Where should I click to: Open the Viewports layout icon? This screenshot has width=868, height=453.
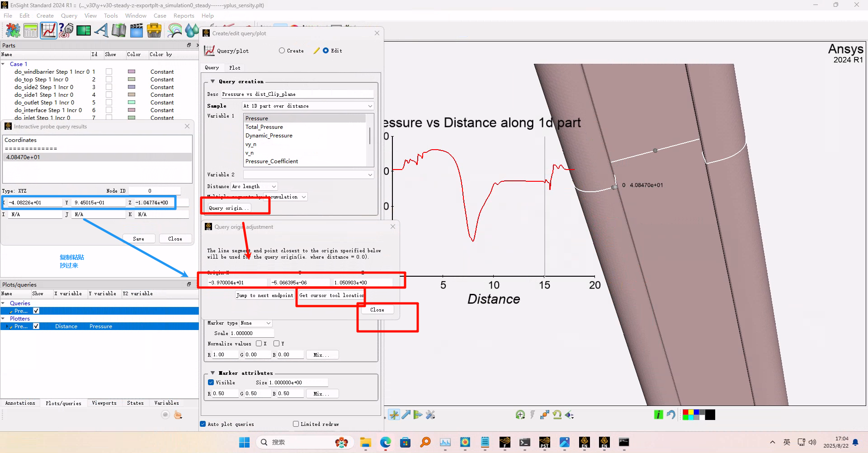pos(84,31)
